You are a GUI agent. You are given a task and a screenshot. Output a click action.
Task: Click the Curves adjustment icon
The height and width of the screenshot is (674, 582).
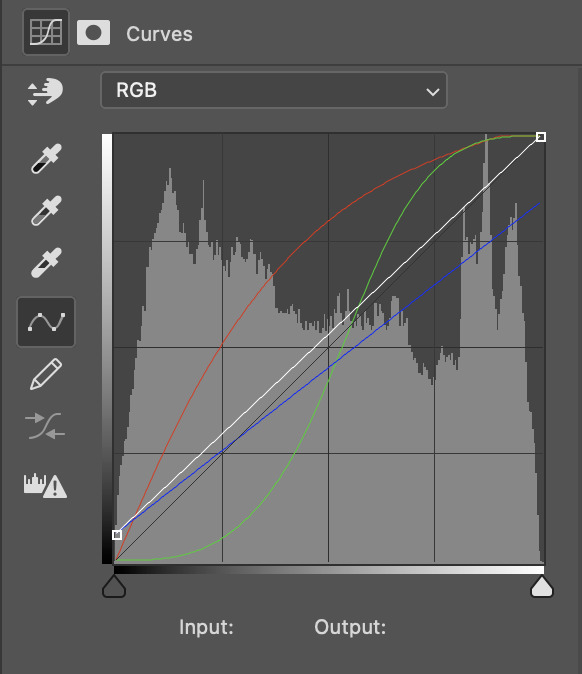(x=46, y=32)
